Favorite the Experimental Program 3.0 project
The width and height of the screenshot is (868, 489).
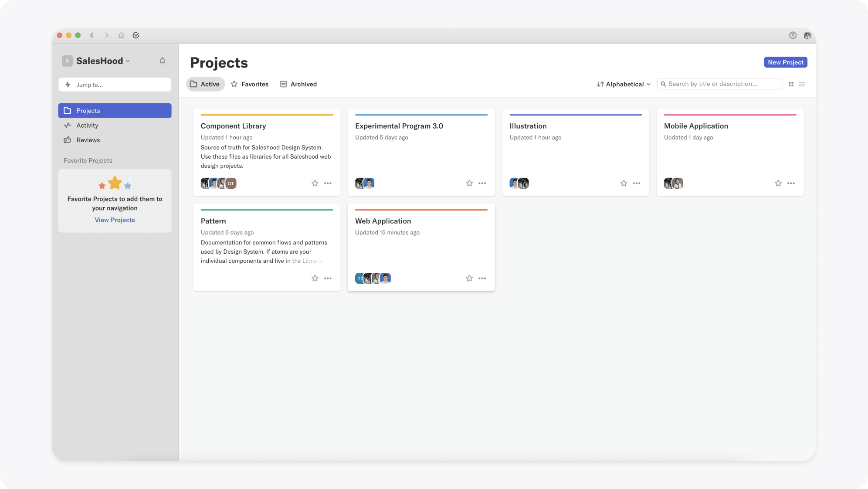(x=469, y=183)
